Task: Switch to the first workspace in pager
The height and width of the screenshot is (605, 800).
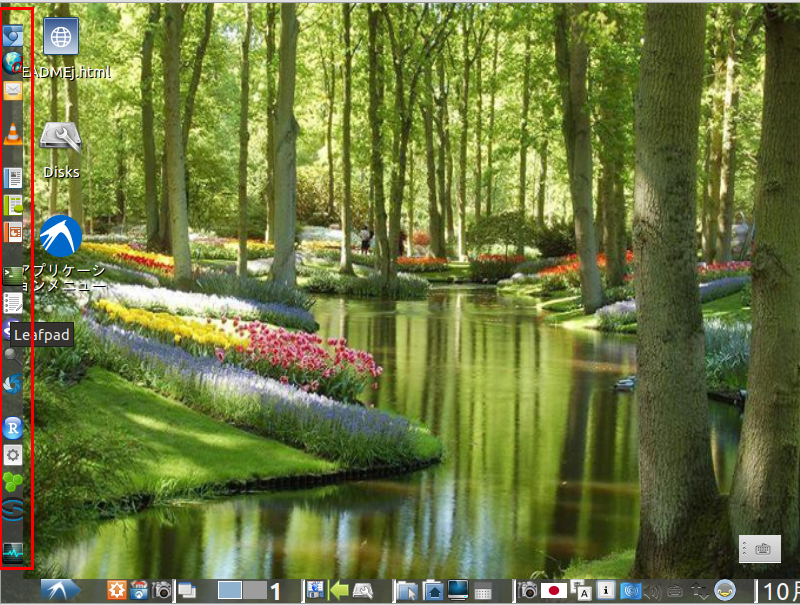Action: pos(230,591)
